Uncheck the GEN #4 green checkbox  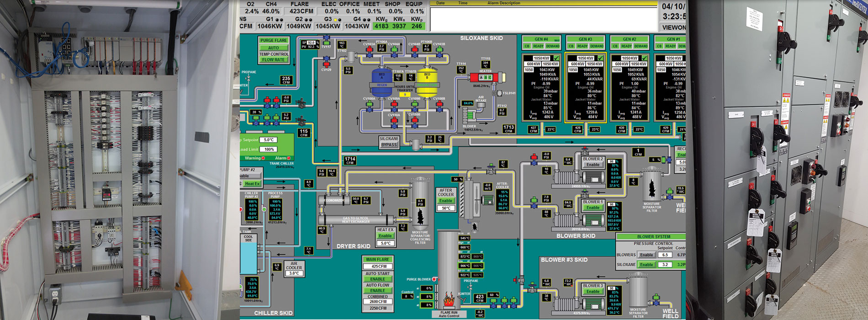tap(556, 58)
